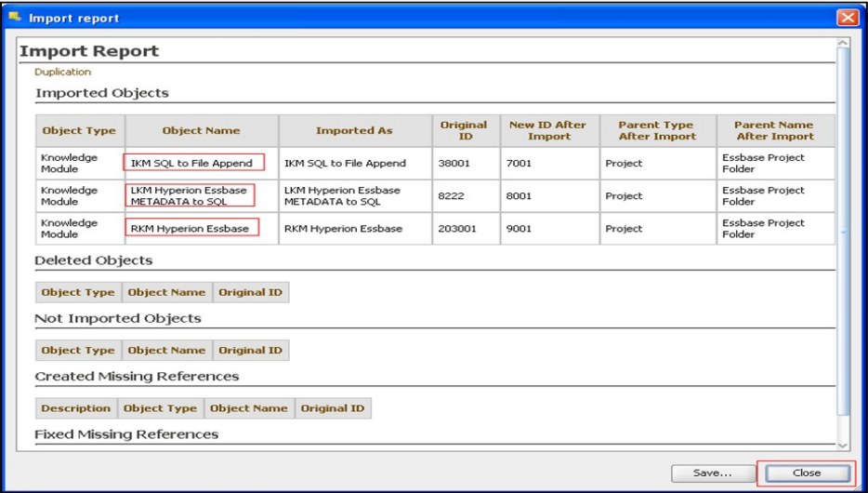Click Created Missing References 'Object Name' header
The image size is (868, 493).
pyautogui.click(x=248, y=408)
